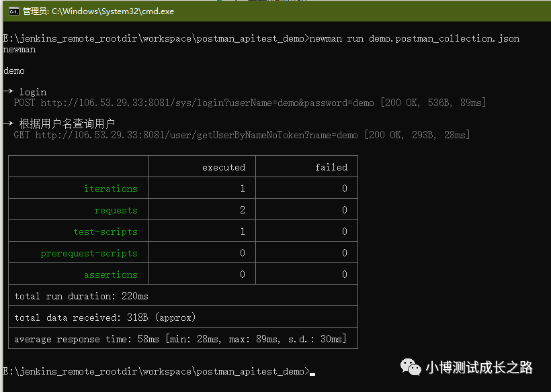Image resolution: width=551 pixels, height=392 pixels.
Task: Click the 'newman' output line
Action: (x=19, y=50)
